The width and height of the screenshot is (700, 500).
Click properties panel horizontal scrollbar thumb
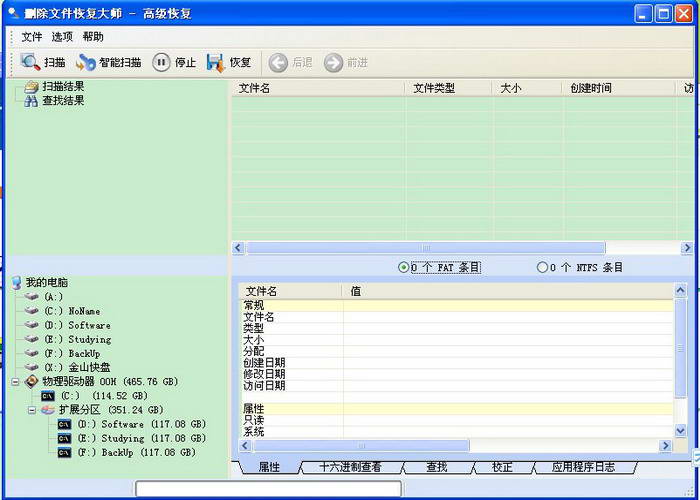click(361, 446)
